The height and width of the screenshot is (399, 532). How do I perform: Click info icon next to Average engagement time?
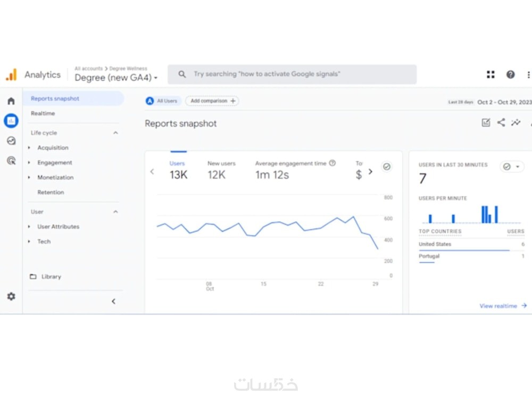pyautogui.click(x=332, y=163)
